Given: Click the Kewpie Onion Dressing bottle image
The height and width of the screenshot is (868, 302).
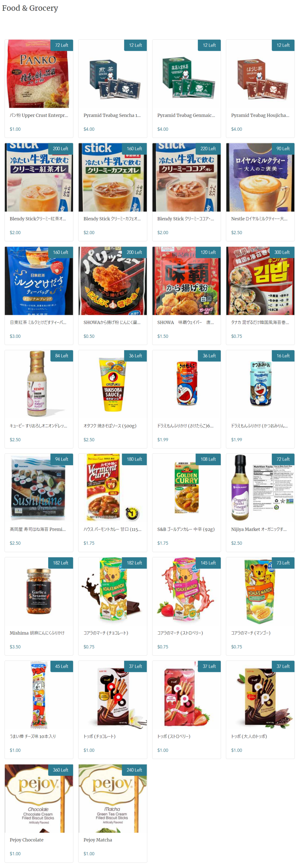Looking at the screenshot, I should tap(39, 384).
